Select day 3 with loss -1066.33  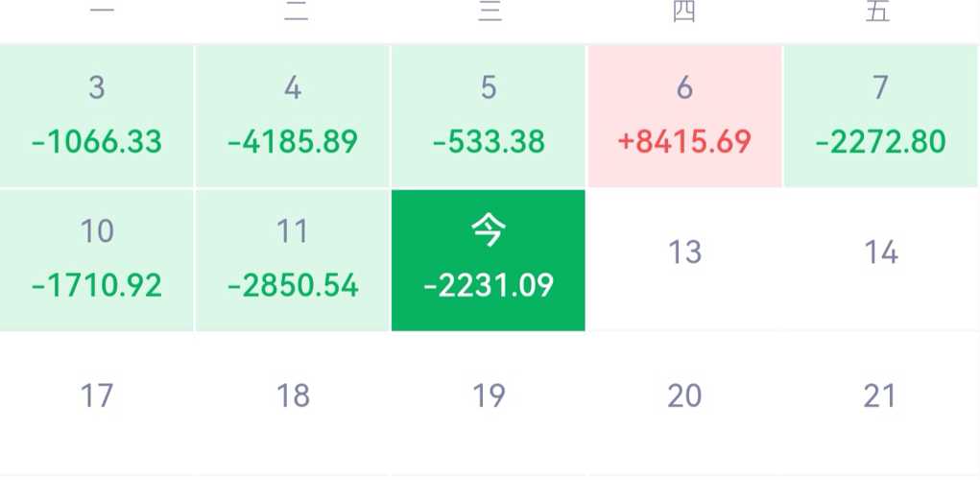coord(97,115)
